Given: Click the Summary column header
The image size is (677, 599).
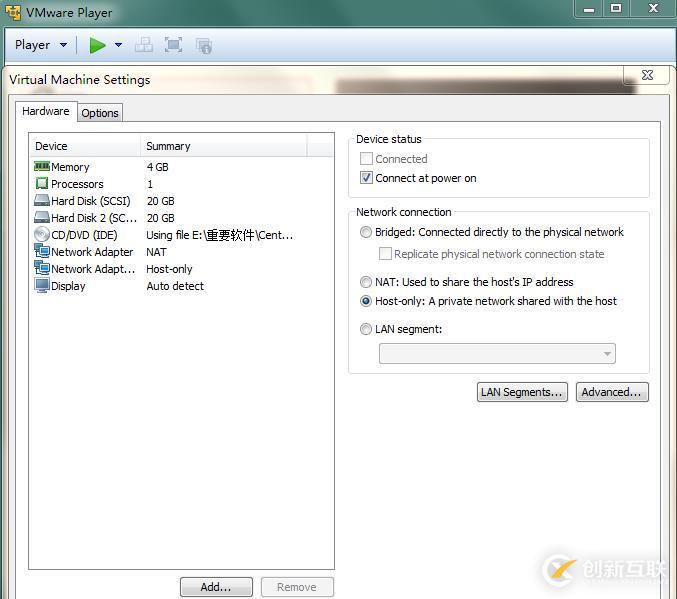Looking at the screenshot, I should [224, 146].
